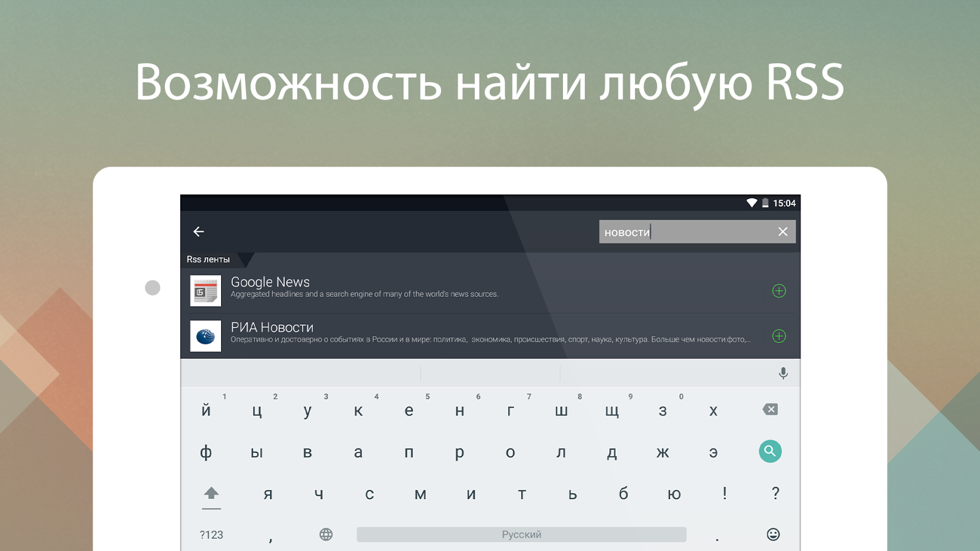The height and width of the screenshot is (551, 980).
Task: Tap the т key
Action: click(x=522, y=494)
